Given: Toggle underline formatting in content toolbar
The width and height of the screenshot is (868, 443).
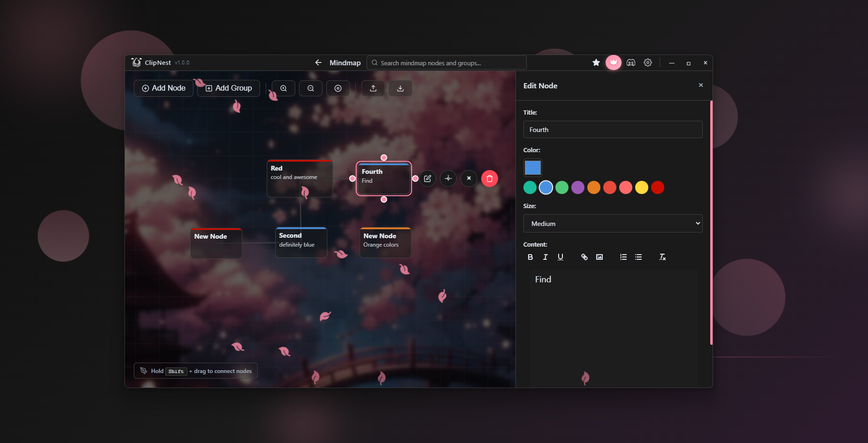Looking at the screenshot, I should coord(560,257).
